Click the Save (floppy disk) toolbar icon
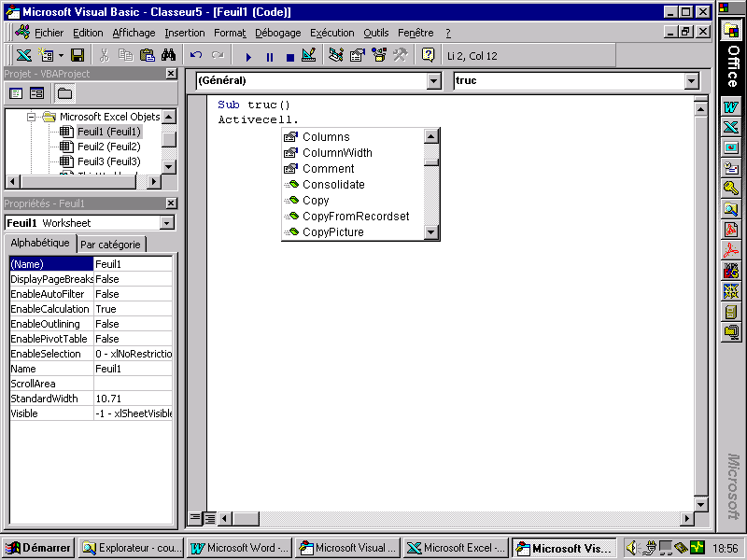This screenshot has width=747, height=560. (x=78, y=55)
